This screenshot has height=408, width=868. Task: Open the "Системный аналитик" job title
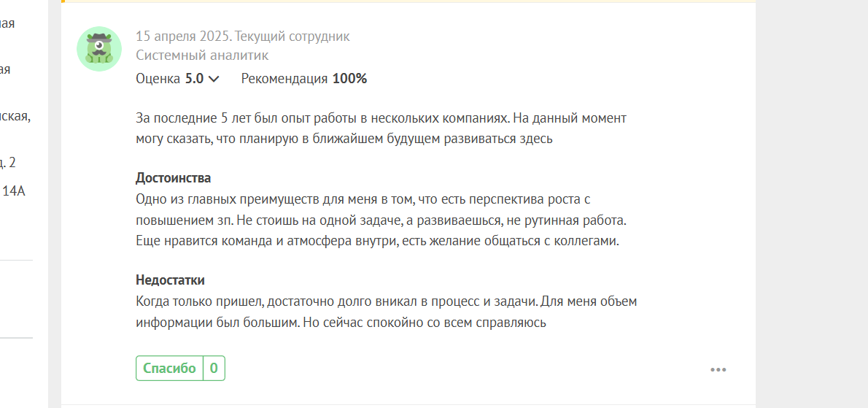point(202,55)
